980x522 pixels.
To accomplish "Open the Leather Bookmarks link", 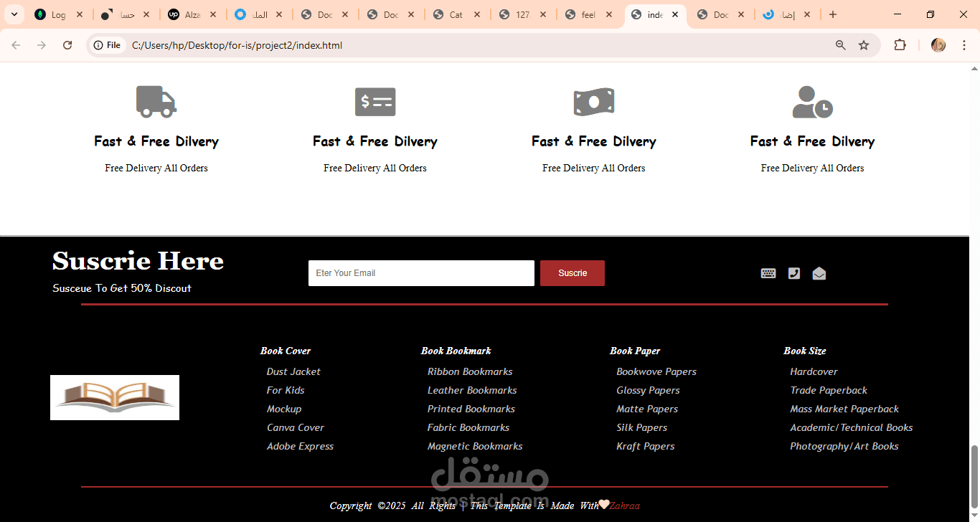I will 472,390.
